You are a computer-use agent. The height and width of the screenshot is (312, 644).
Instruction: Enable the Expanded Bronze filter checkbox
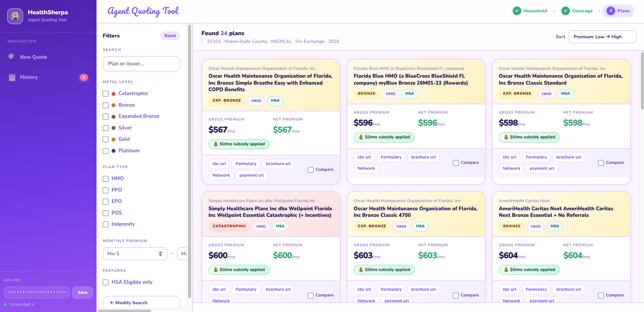(105, 116)
